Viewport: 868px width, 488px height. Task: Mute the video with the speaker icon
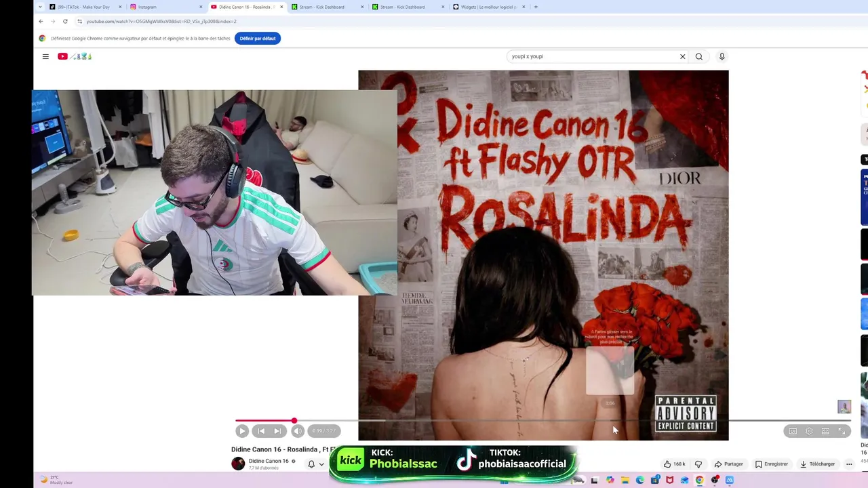click(298, 431)
